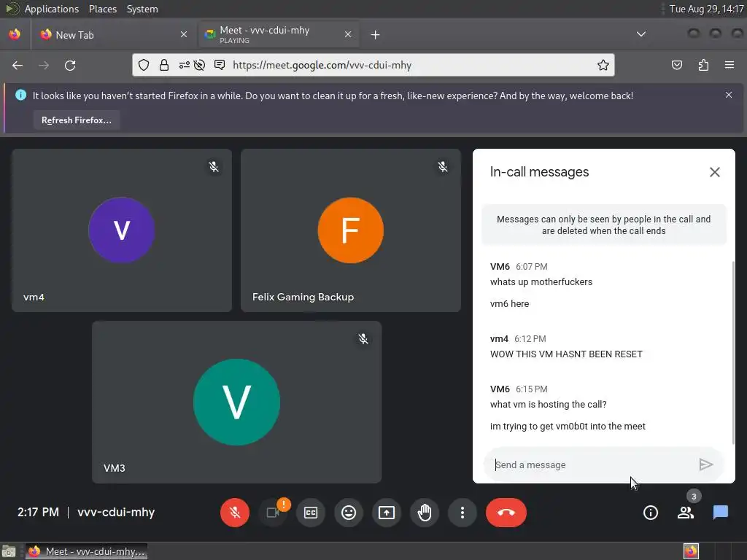
Task: Click the message "WOW THIS VM HASNT BEEN RESET"
Action: 566,354
